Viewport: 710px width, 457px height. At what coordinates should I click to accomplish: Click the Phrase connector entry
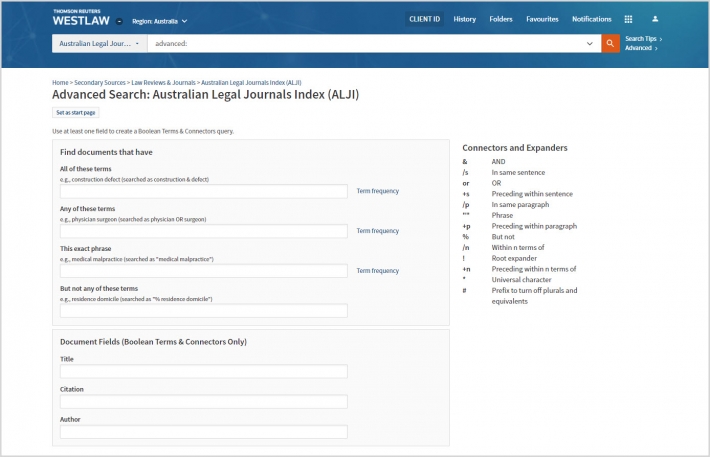coord(488,216)
